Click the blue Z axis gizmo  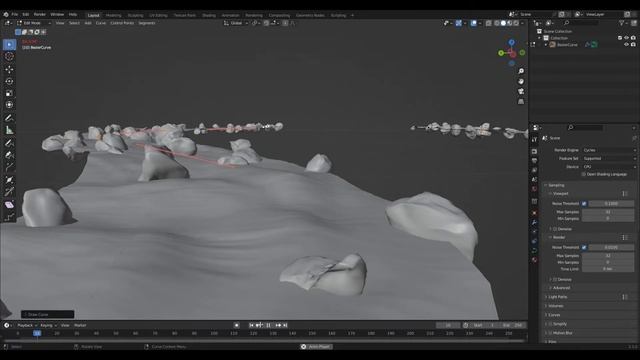click(x=511, y=42)
